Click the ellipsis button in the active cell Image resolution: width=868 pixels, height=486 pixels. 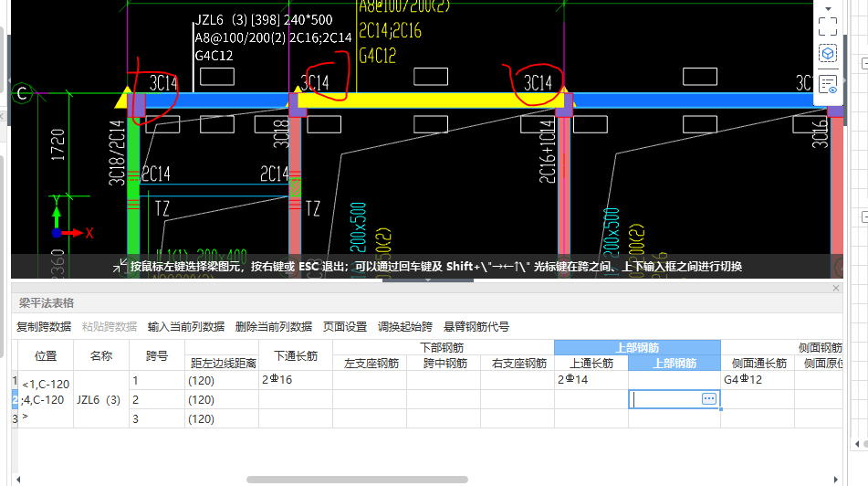(709, 399)
